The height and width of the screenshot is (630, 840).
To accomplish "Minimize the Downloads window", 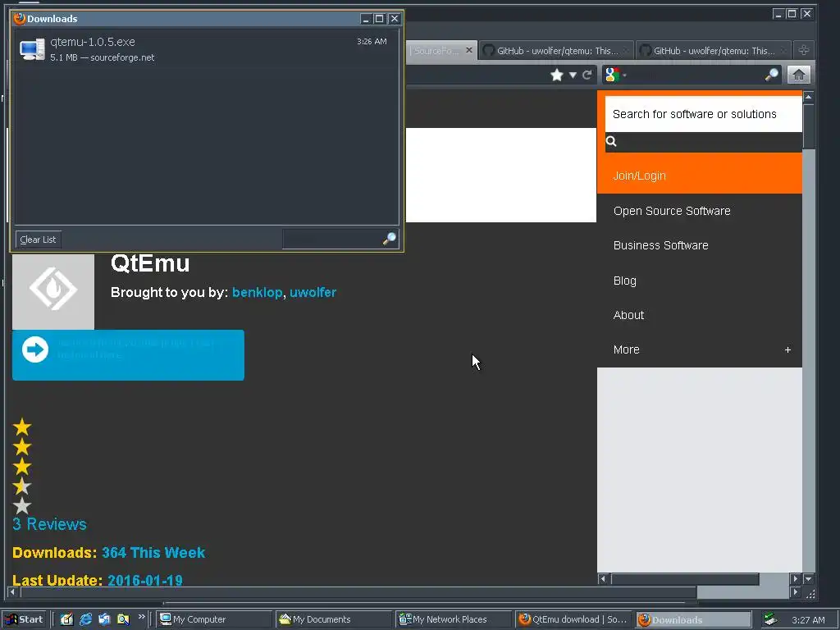I will click(x=366, y=19).
